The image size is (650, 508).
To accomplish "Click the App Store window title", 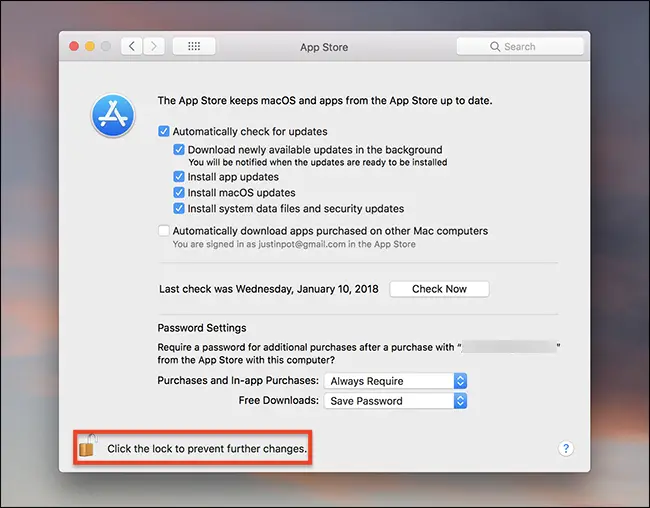I will pyautogui.click(x=324, y=47).
